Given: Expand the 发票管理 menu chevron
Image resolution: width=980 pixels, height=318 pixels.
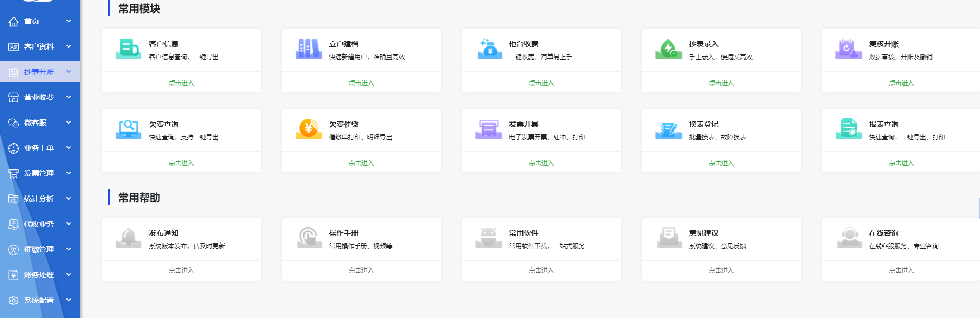Looking at the screenshot, I should pyautogui.click(x=69, y=173).
